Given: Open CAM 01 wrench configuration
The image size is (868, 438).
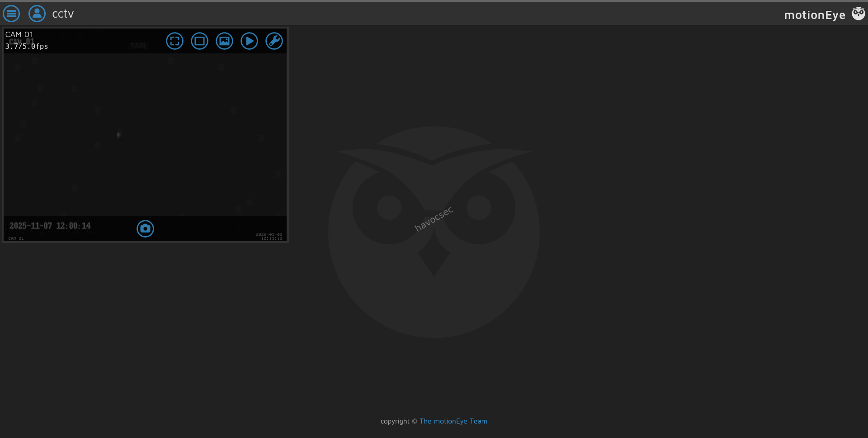Looking at the screenshot, I should [x=274, y=41].
